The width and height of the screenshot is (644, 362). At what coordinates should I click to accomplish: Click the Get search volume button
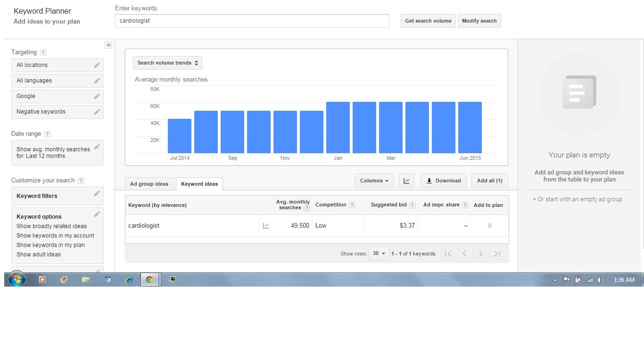(x=428, y=21)
